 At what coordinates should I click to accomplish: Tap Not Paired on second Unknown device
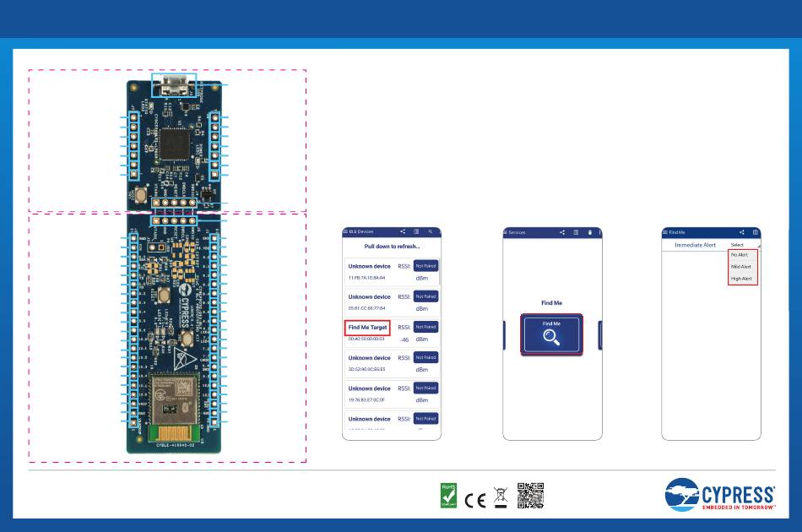click(425, 296)
